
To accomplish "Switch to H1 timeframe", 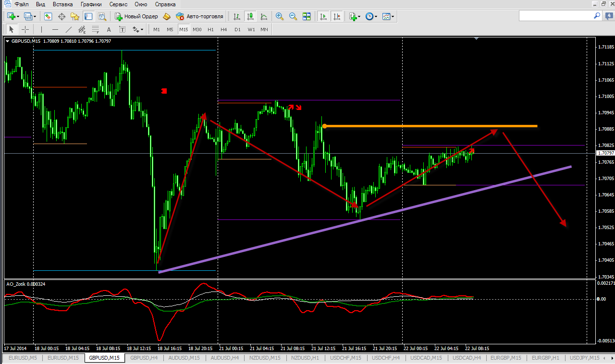I will tap(210, 29).
